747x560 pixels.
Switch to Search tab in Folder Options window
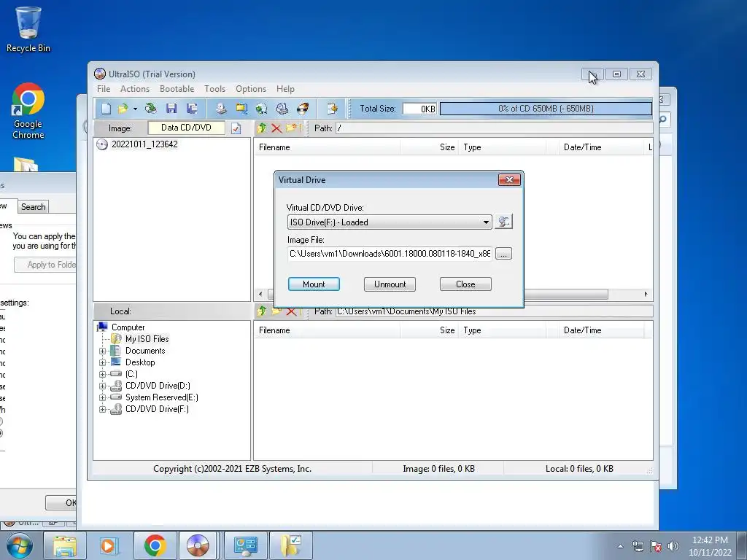point(34,206)
